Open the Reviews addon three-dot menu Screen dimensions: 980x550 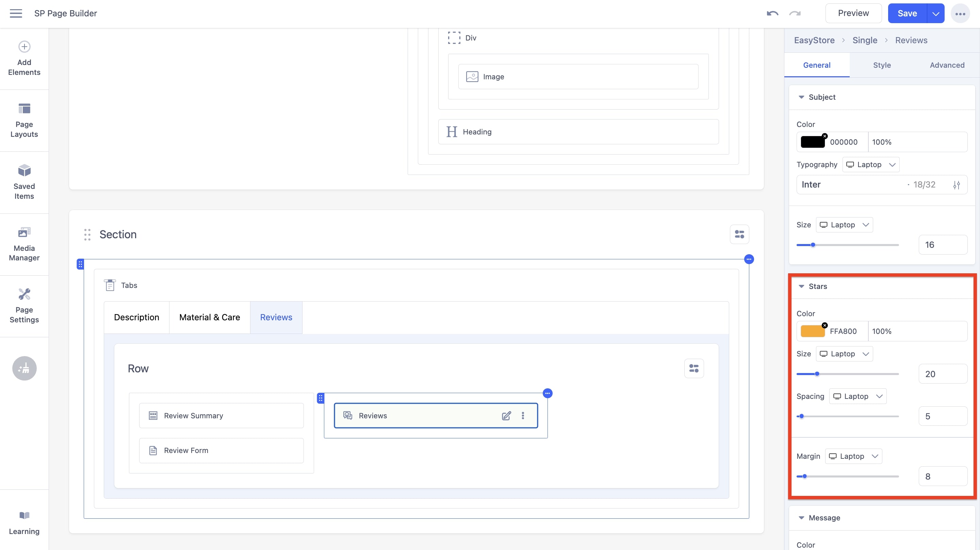coord(523,416)
